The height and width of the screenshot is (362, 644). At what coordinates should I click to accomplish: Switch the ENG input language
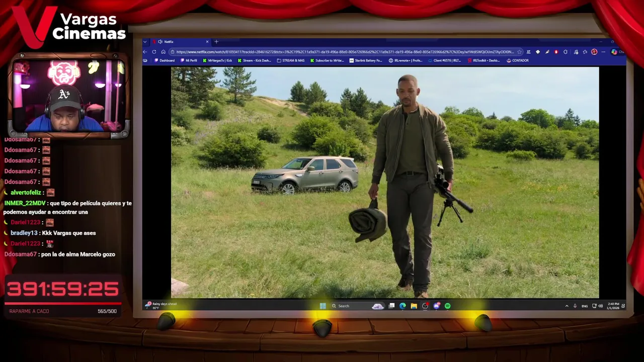pos(585,306)
